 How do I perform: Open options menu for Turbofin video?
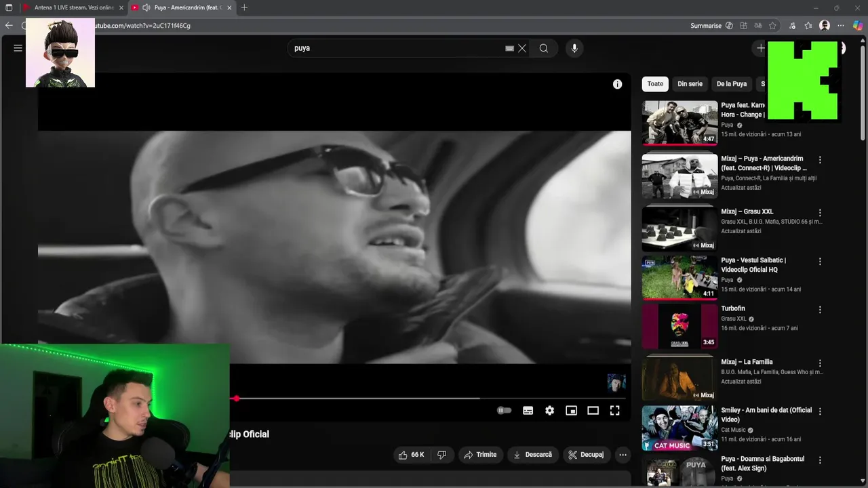click(820, 310)
